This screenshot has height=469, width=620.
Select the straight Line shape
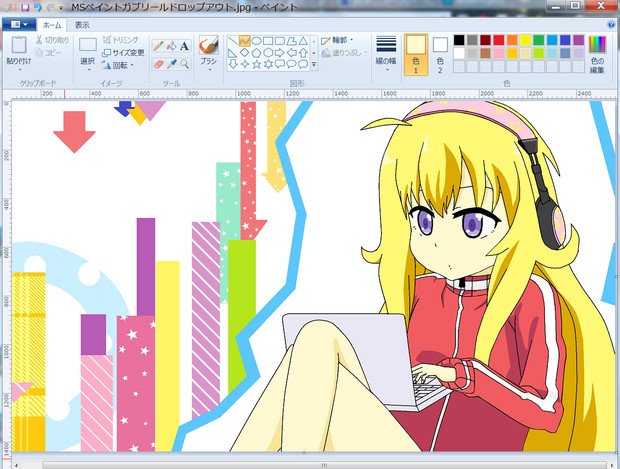click(x=233, y=41)
